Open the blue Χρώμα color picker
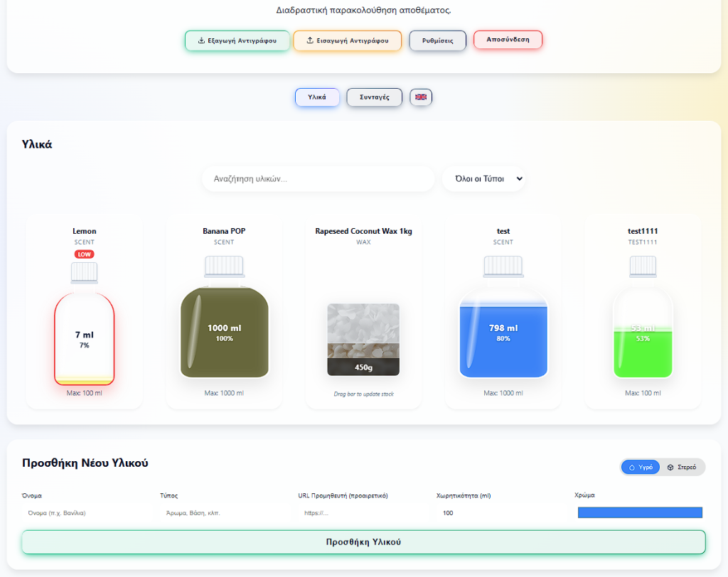The width and height of the screenshot is (728, 577). (x=640, y=512)
